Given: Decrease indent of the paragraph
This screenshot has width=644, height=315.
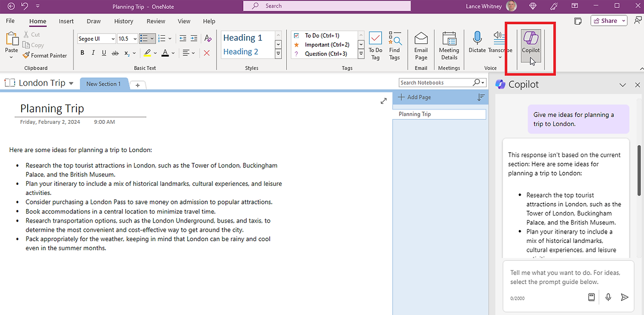Looking at the screenshot, I should coord(183,38).
